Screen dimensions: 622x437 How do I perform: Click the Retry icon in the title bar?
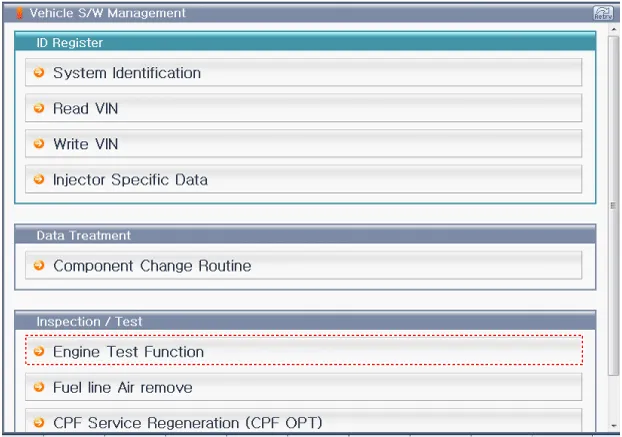601,13
